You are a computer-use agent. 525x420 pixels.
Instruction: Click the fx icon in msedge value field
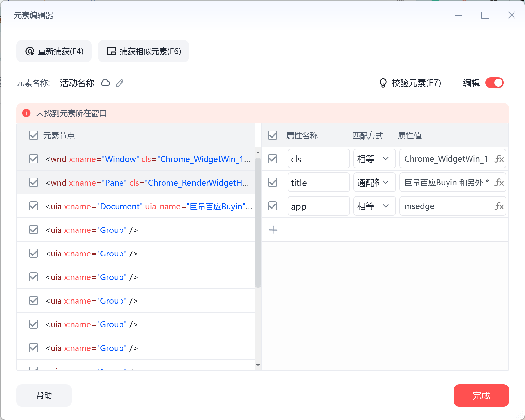(499, 206)
